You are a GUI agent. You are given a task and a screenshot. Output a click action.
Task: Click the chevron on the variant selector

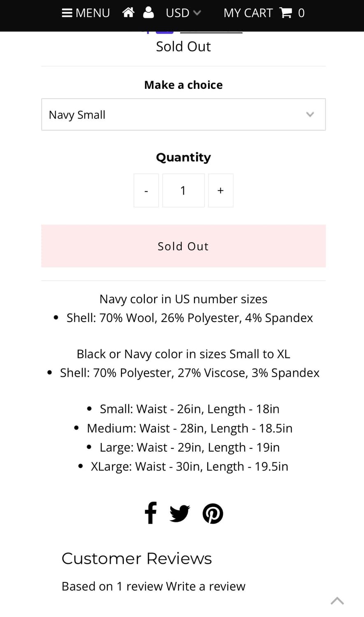310,115
